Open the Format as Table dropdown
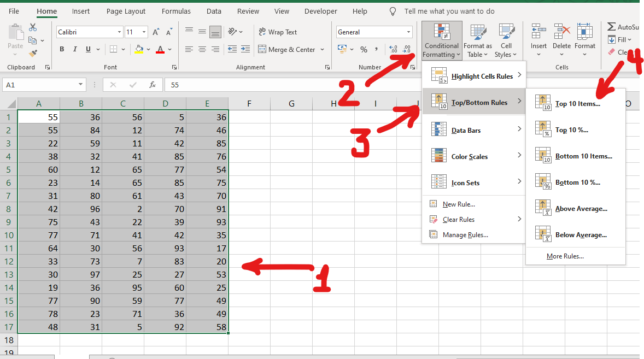644x359 pixels. pyautogui.click(x=478, y=40)
